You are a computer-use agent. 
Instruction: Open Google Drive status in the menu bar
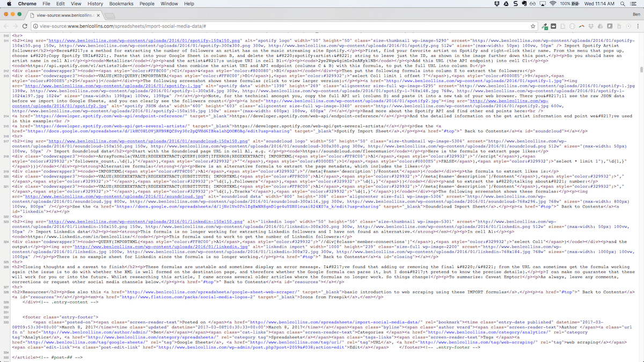[506, 4]
